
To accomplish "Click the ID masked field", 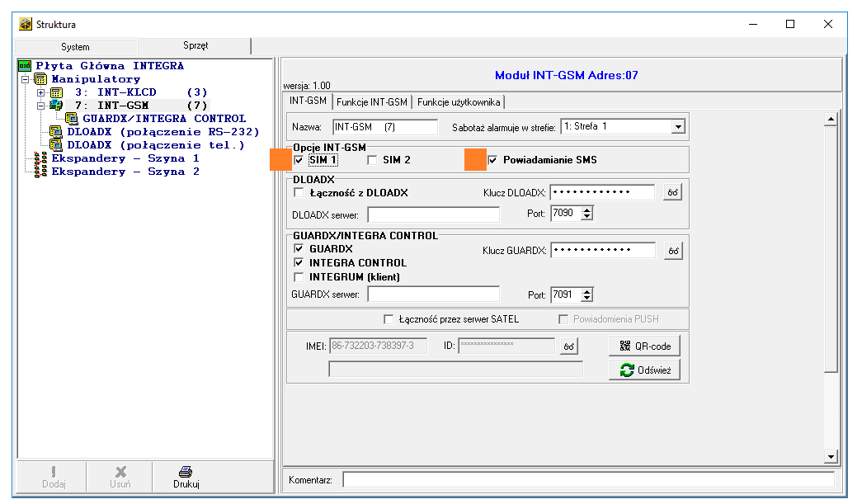I will [506, 346].
